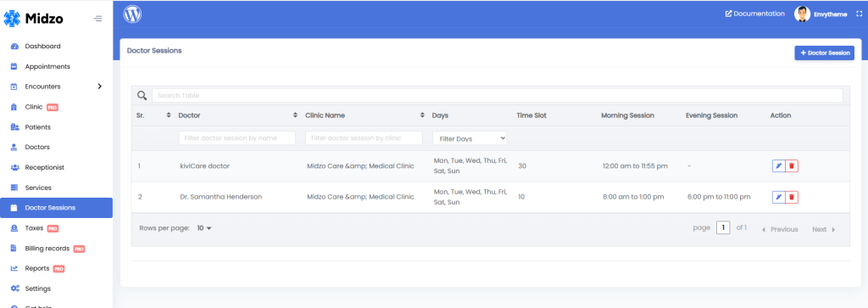868x308 pixels.
Task: Expand the Encounters submenu
Action: pos(100,87)
